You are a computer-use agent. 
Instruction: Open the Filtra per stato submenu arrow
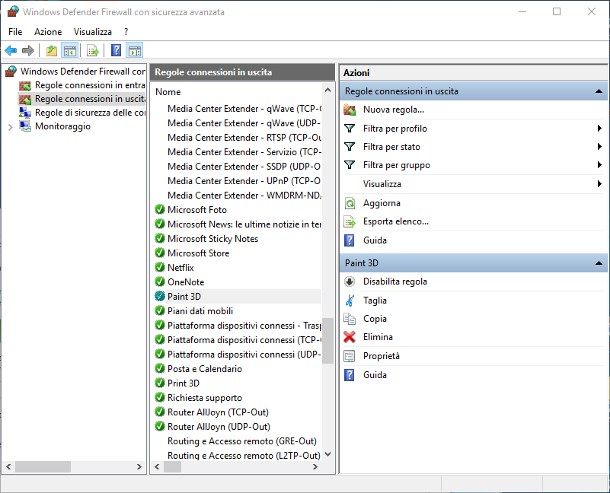tap(599, 147)
